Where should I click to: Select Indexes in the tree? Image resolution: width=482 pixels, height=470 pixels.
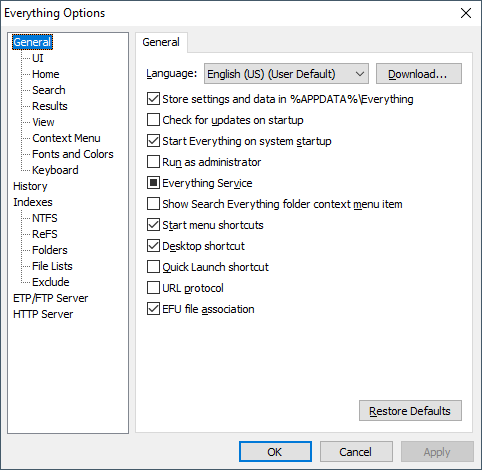click(33, 202)
